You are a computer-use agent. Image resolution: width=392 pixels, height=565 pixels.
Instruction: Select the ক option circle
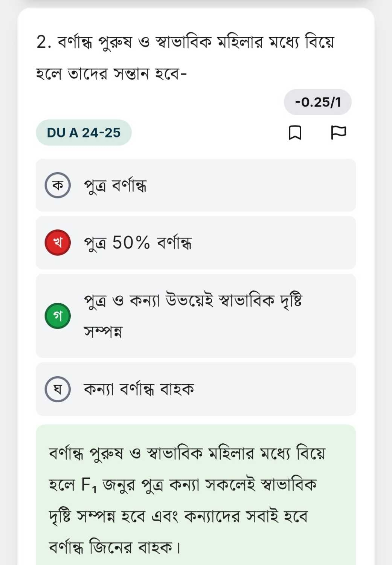[x=58, y=185]
